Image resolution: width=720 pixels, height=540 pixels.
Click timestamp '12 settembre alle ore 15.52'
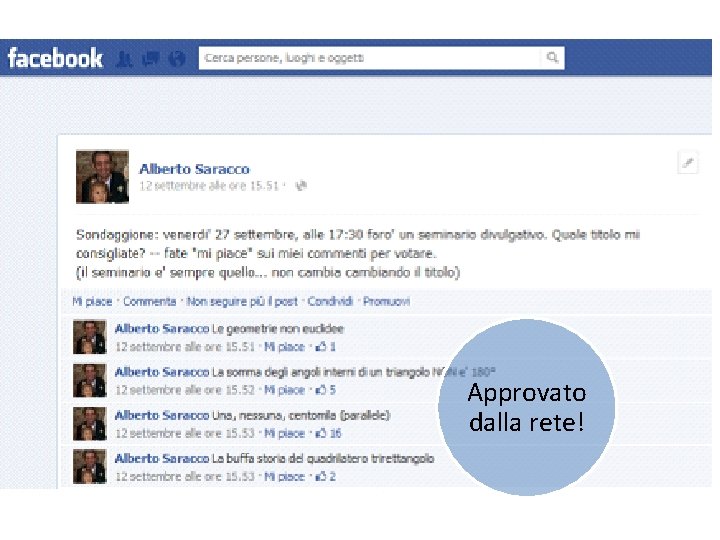185,390
